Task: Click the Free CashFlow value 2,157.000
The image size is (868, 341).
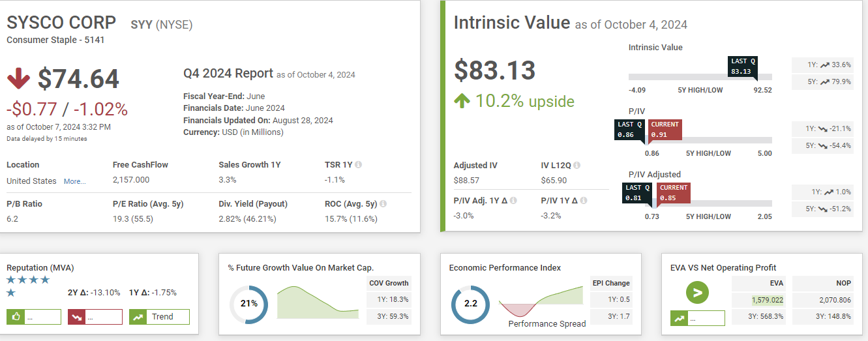Action: click(x=131, y=180)
